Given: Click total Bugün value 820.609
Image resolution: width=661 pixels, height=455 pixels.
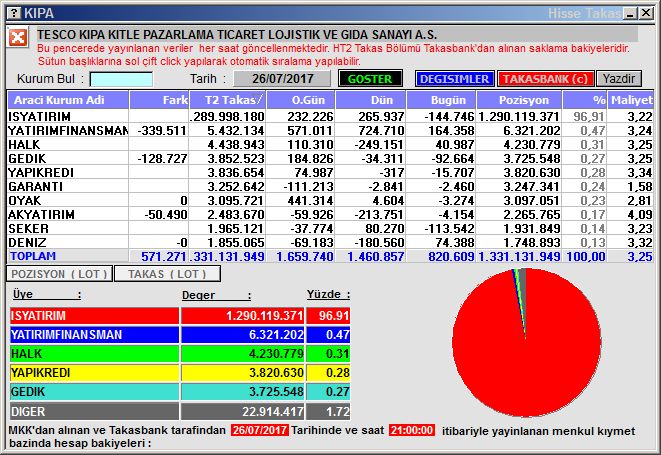Looking at the screenshot, I should click(x=451, y=256).
